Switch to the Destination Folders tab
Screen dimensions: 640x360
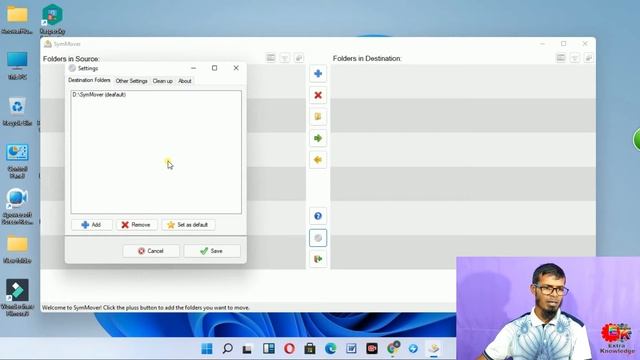pos(89,80)
